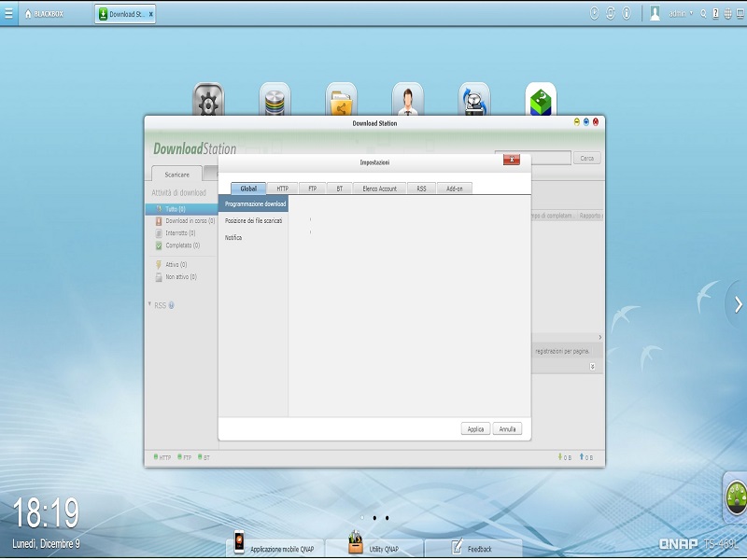Click the top bar search magnifier icon
Viewport: 747px width, 560px height.
coord(702,14)
